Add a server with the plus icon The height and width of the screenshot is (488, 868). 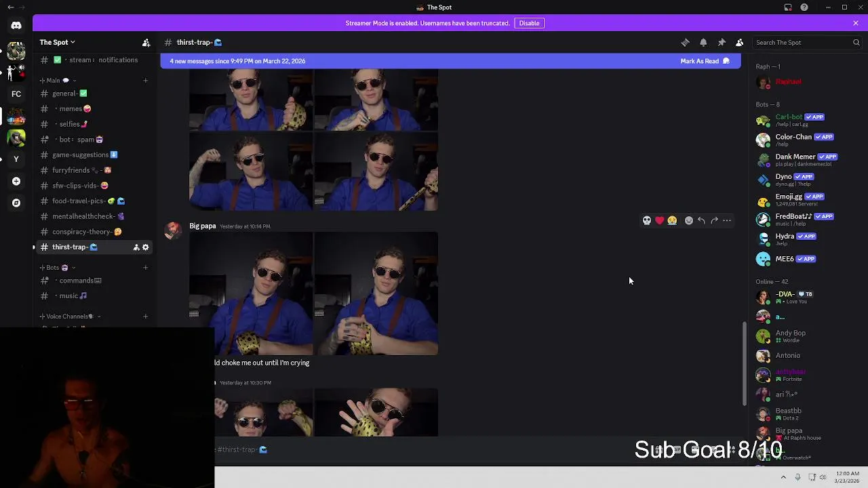point(16,181)
